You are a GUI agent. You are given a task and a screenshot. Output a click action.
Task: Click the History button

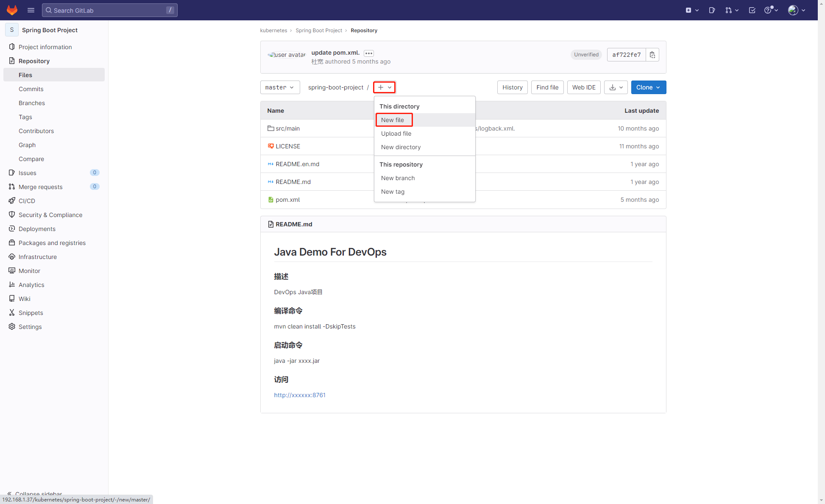[x=513, y=87]
